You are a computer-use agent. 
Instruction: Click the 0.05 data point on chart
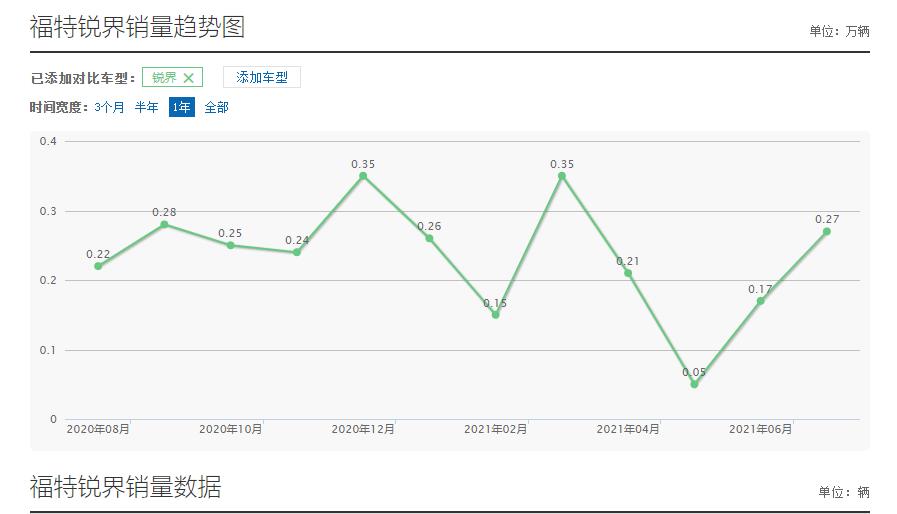pos(694,385)
